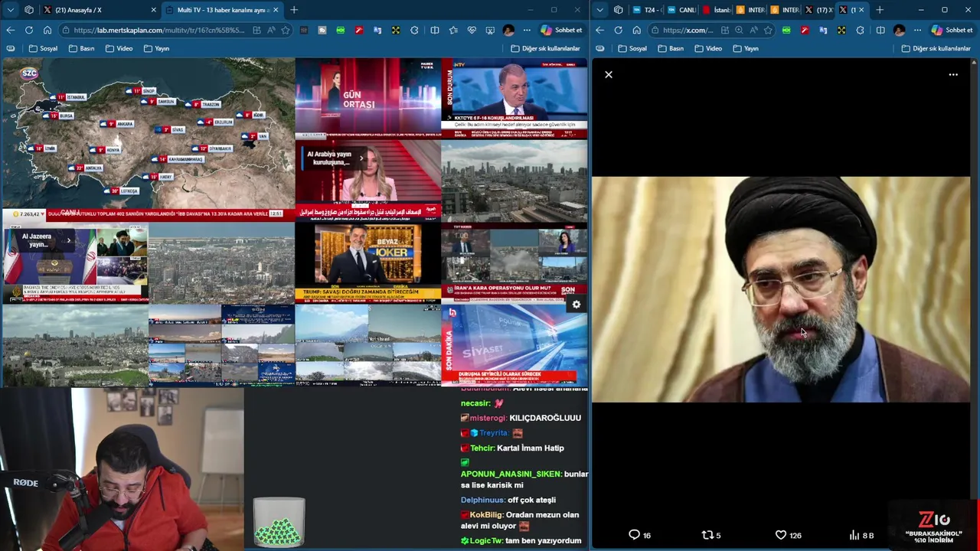Image resolution: width=980 pixels, height=551 pixels.
Task: Open Yayın bookmarks folder in right browser
Action: tap(746, 48)
